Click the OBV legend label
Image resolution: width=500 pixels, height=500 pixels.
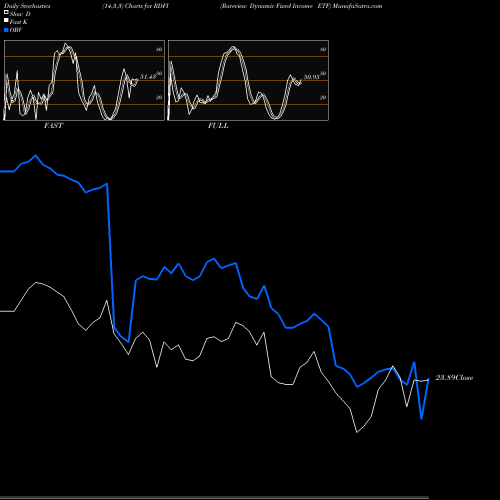[x=16, y=30]
